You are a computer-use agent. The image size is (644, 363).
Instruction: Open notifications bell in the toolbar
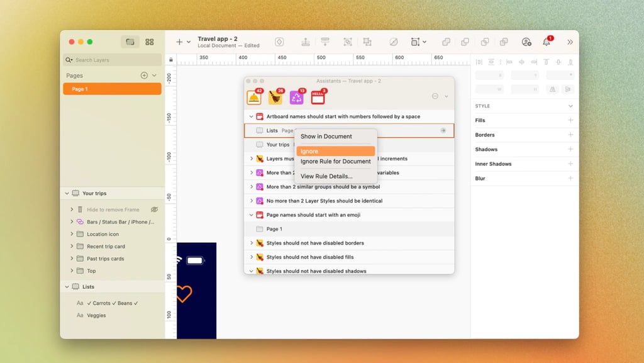(x=546, y=42)
